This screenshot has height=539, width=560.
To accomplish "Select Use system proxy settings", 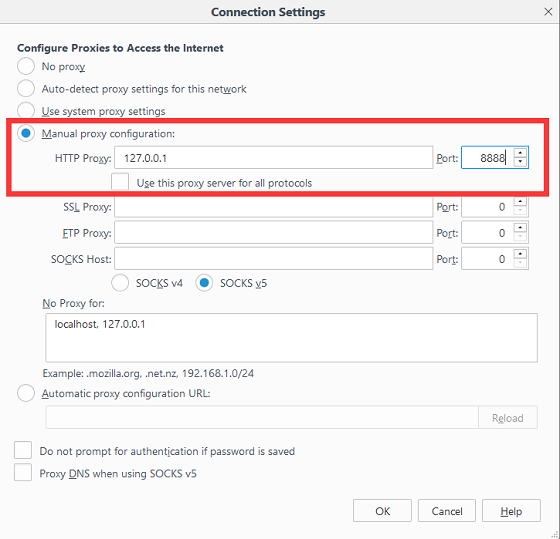I will (26, 110).
